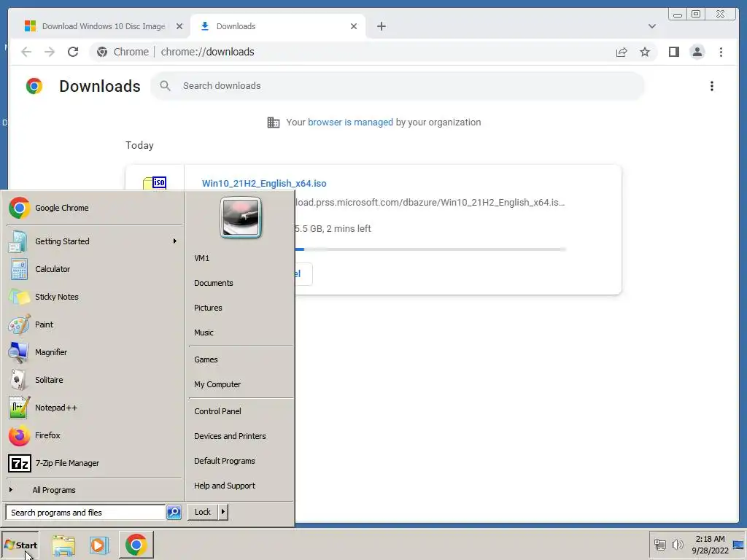The image size is (747, 560).
Task: Open Chrome's three-dot main menu
Action: 721,52
